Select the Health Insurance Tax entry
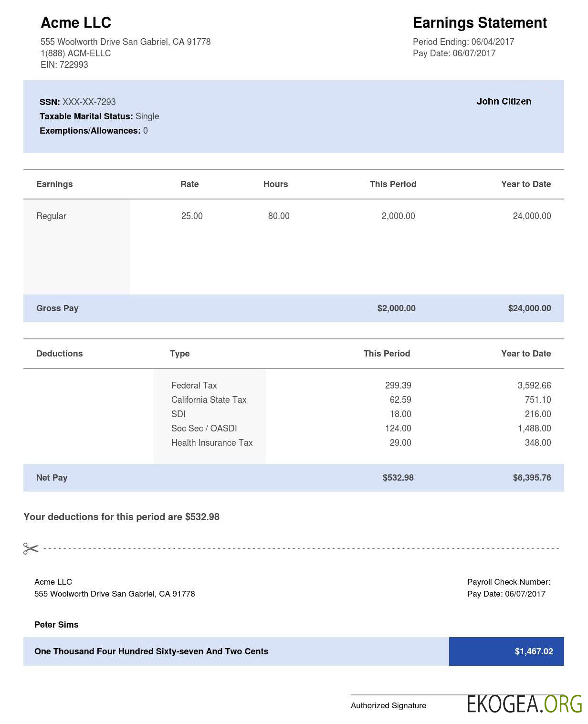The width and height of the screenshot is (588, 724). click(x=212, y=443)
